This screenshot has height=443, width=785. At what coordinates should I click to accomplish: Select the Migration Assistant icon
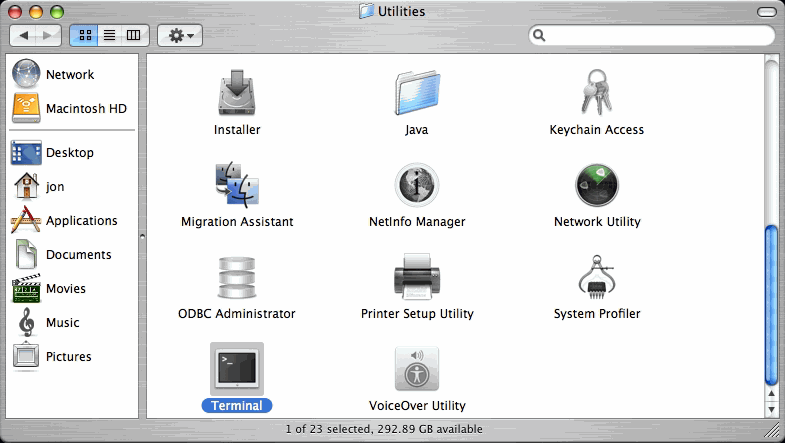click(x=237, y=184)
